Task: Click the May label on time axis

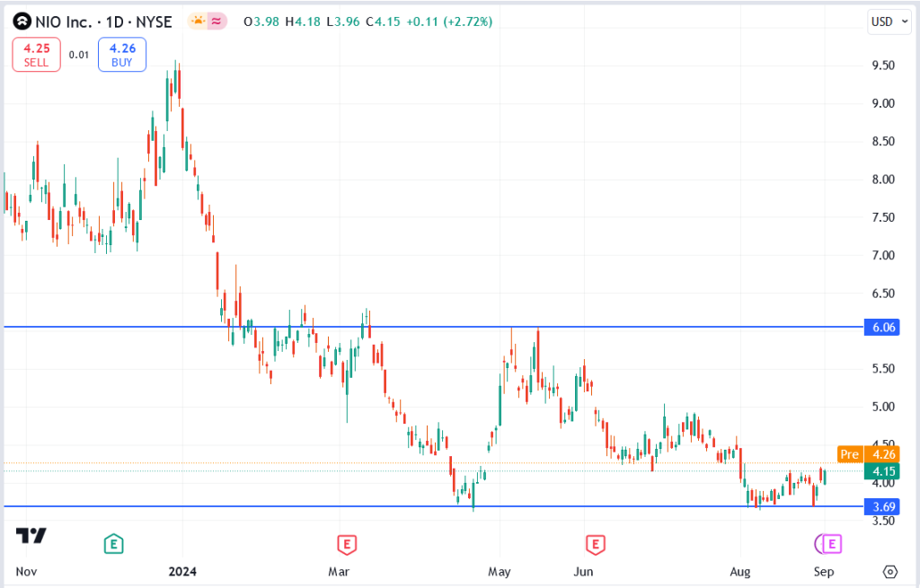Action: tap(500, 572)
